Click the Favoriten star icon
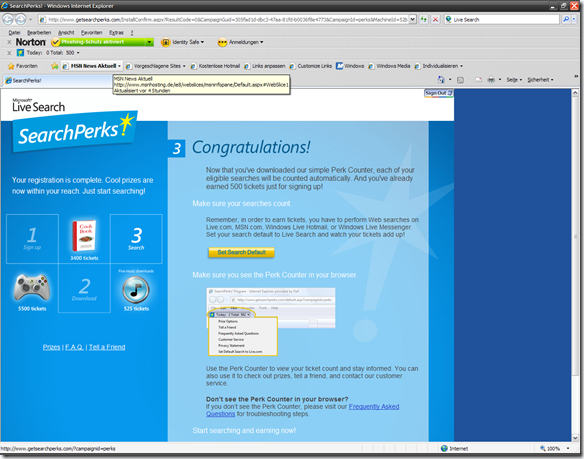Viewport: 584px width, 459px height. tap(11, 66)
